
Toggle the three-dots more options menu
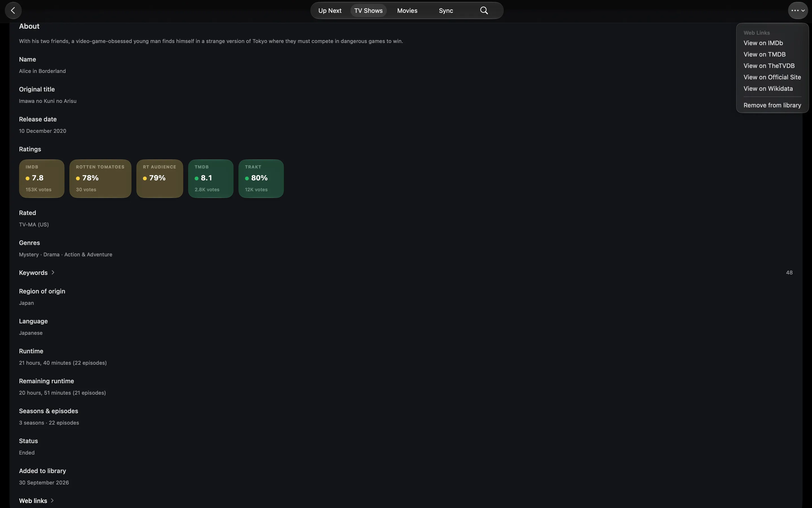pyautogui.click(x=798, y=10)
